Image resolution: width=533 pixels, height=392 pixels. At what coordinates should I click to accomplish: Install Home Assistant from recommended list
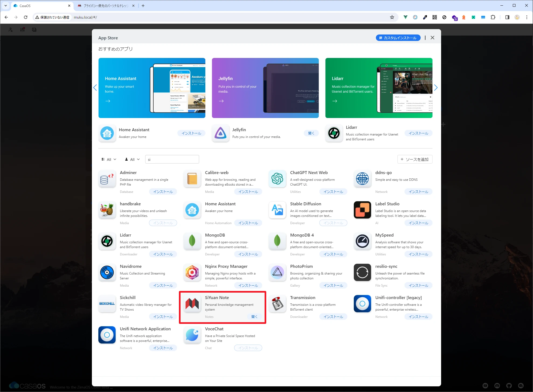pyautogui.click(x=191, y=133)
